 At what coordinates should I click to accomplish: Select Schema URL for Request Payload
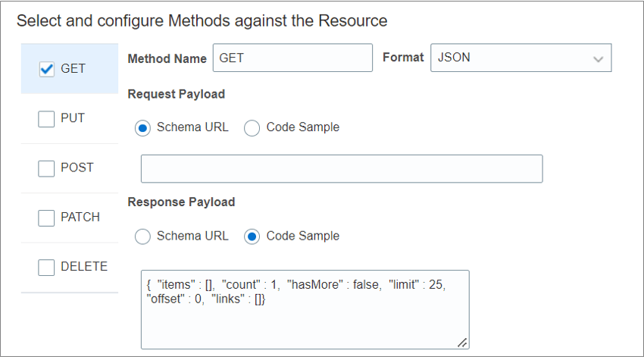coord(142,127)
